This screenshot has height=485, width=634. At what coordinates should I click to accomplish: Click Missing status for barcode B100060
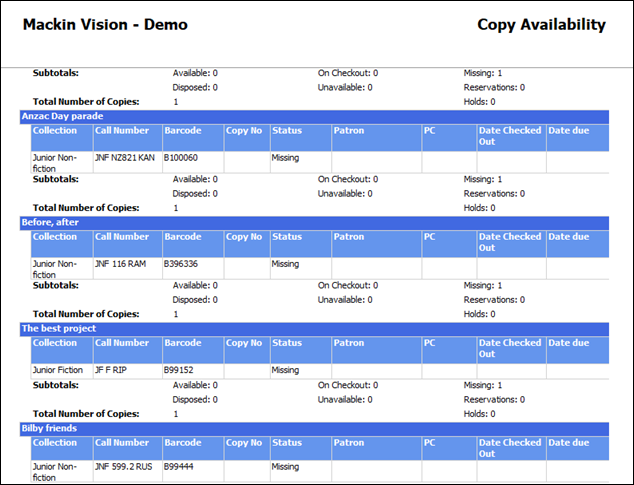click(285, 158)
